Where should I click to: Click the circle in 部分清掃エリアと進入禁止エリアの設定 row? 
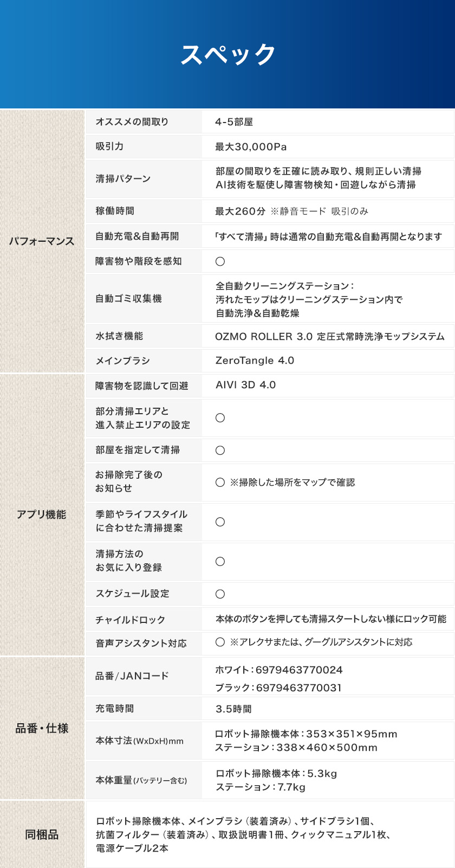pyautogui.click(x=220, y=418)
